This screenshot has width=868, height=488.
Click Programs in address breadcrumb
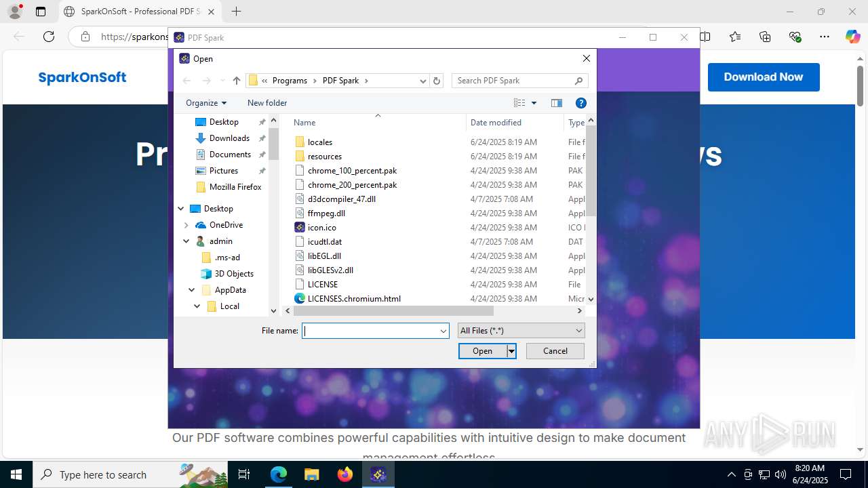(x=290, y=81)
